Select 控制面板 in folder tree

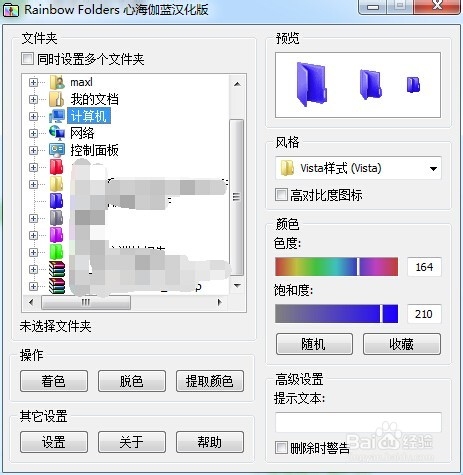pyautogui.click(x=94, y=150)
